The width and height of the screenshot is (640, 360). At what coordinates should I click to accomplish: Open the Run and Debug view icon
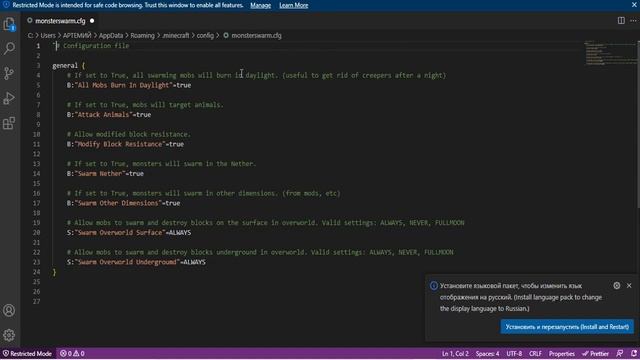(9, 98)
